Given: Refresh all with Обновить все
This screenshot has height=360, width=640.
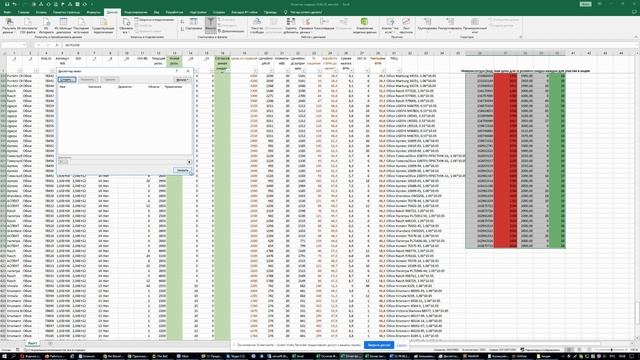Looking at the screenshot, I should click(126, 26).
